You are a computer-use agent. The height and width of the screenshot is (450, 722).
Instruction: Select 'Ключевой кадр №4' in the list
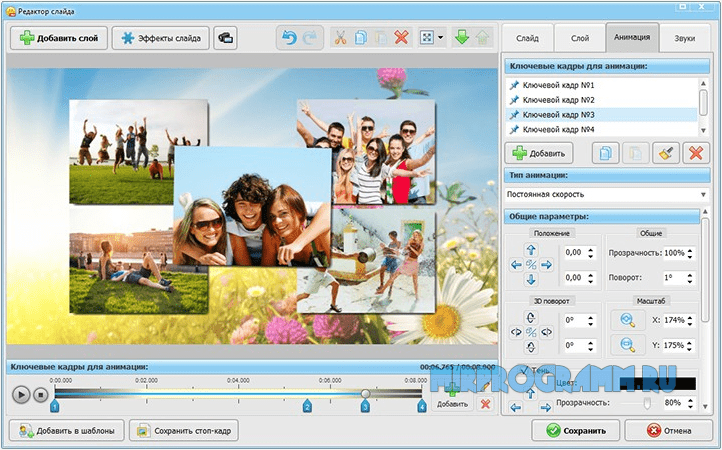(x=602, y=129)
